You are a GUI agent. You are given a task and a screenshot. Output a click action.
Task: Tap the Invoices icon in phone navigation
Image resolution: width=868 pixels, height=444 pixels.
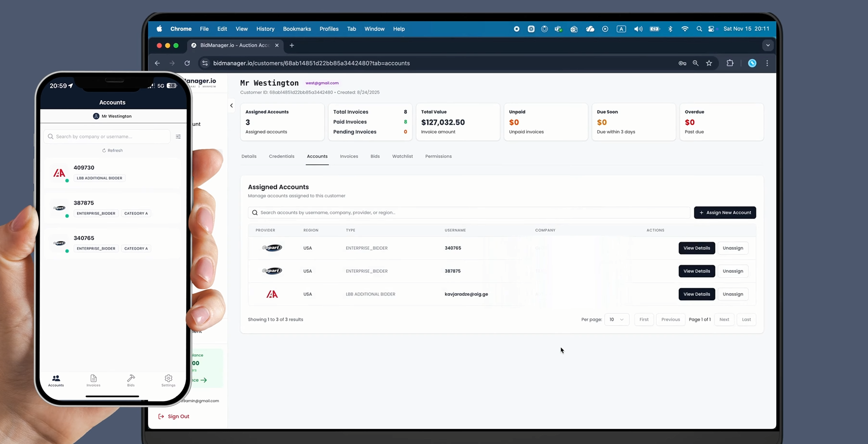click(93, 379)
